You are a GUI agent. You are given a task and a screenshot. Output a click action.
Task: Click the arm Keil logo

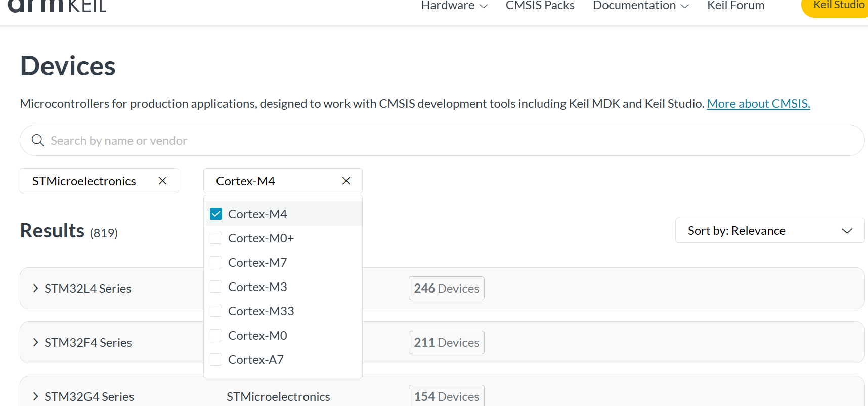pyautogui.click(x=57, y=5)
